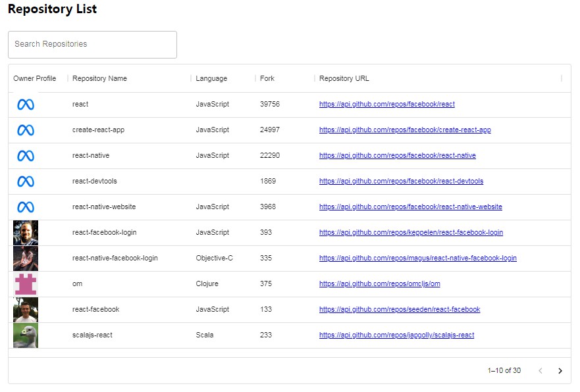Click the previous page arrow
Viewport: 580px width, 392px height.
click(540, 370)
